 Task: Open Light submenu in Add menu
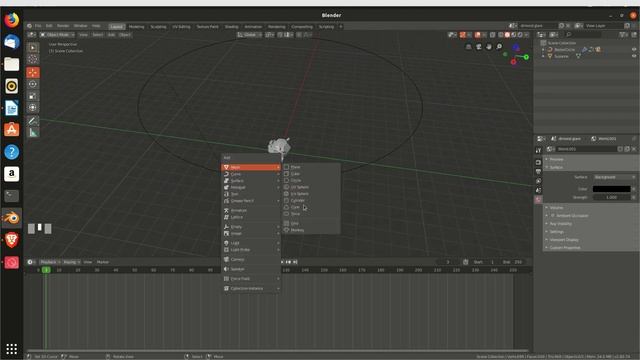click(x=251, y=243)
